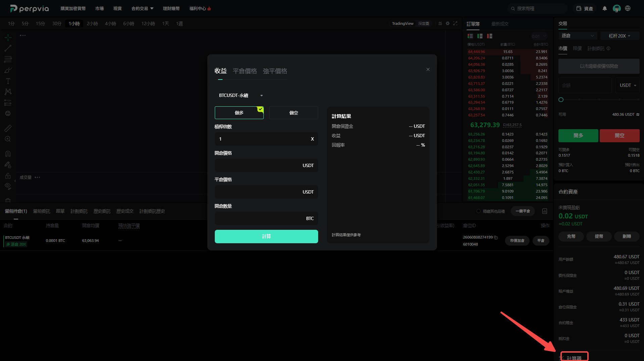644x361 pixels.
Task: Switch to 強平價格 calculator tab
Action: pos(275,71)
